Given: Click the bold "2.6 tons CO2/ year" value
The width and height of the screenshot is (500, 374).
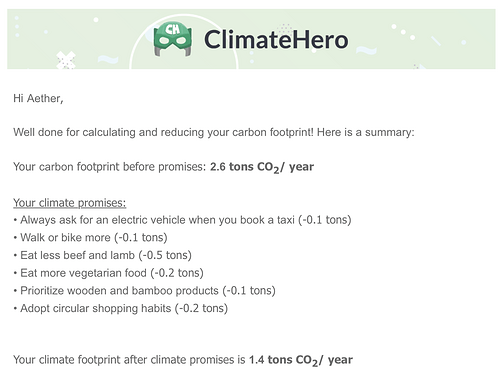Looking at the screenshot, I should 262,167.
